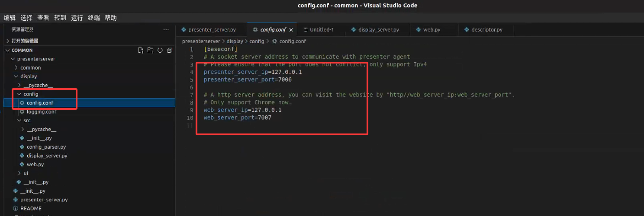Open config.conf in the file tree

(89, 103)
